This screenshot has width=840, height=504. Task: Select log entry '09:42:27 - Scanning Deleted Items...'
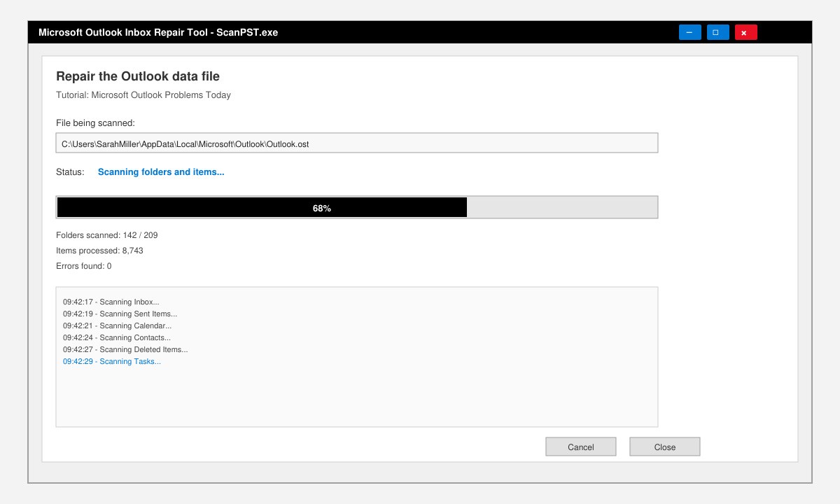[125, 350]
